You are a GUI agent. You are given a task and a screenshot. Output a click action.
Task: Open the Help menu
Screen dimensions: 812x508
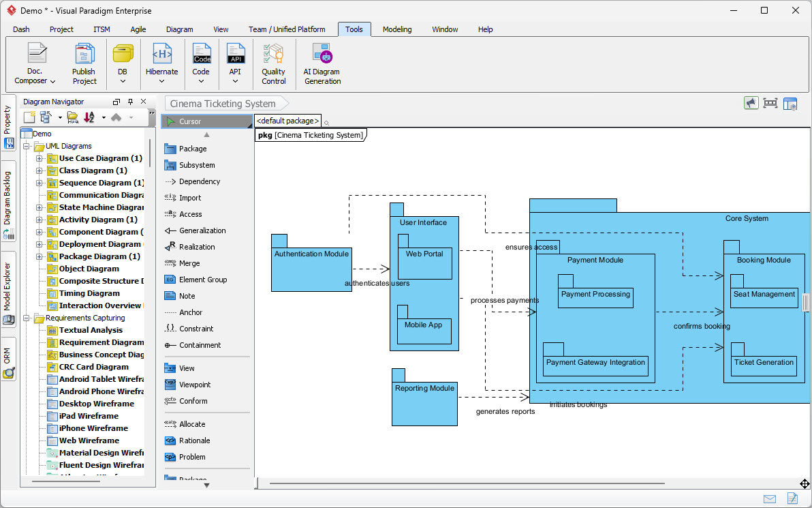click(485, 29)
